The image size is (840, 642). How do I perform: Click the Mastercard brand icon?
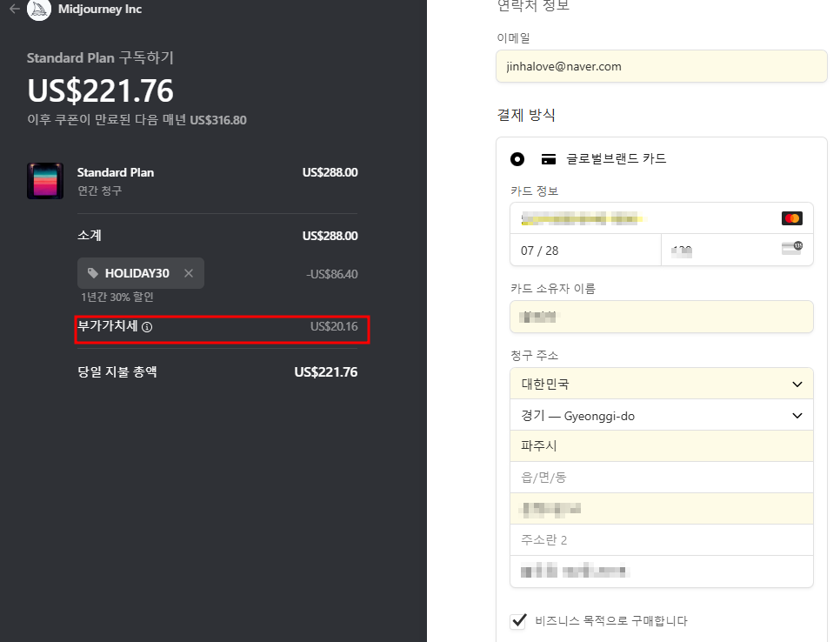click(x=792, y=218)
